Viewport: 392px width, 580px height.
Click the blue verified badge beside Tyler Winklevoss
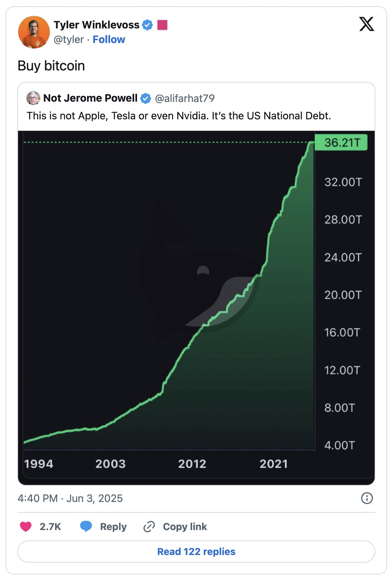147,25
